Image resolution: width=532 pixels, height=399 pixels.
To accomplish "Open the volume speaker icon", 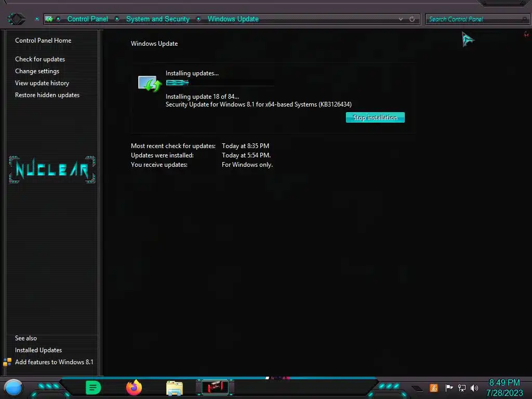I will 474,388.
